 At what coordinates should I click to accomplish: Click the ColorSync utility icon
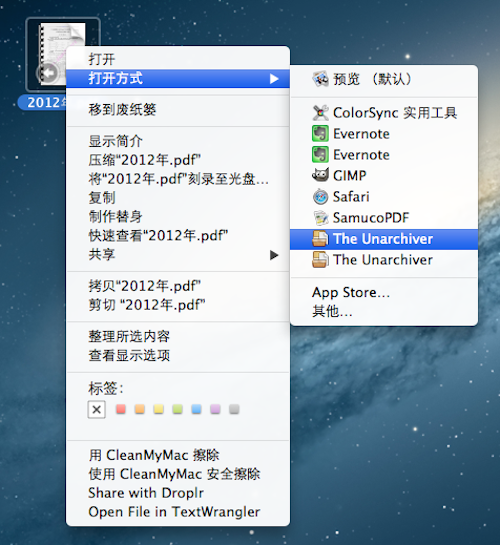pos(320,113)
